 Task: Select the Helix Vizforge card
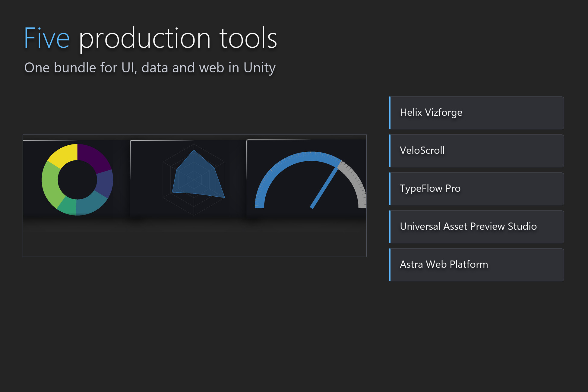click(476, 113)
